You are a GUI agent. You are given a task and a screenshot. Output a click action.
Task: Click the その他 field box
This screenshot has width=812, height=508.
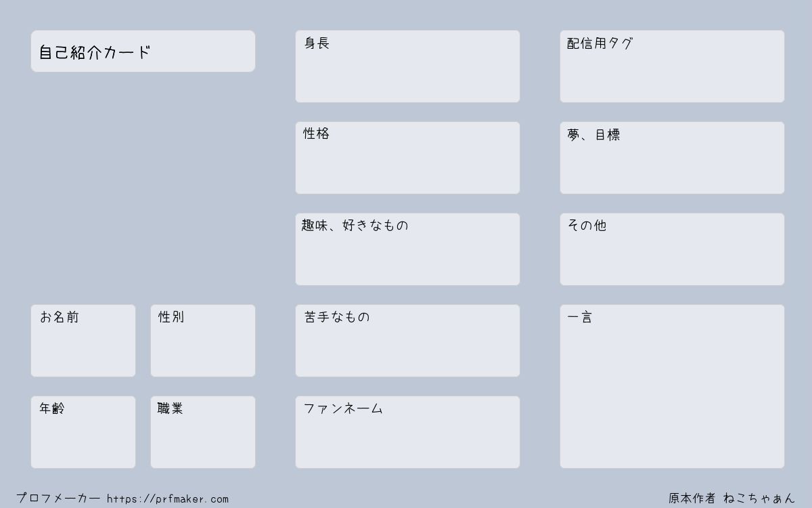pyautogui.click(x=672, y=249)
